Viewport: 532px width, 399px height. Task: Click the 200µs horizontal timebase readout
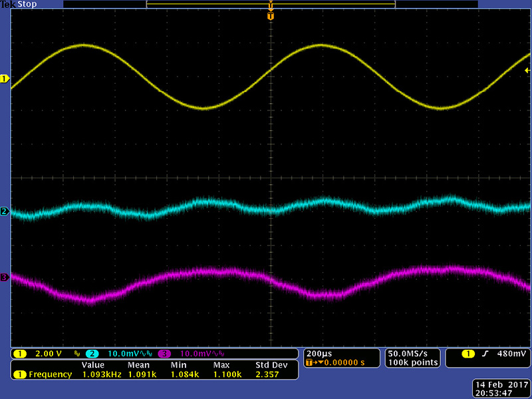(x=317, y=352)
